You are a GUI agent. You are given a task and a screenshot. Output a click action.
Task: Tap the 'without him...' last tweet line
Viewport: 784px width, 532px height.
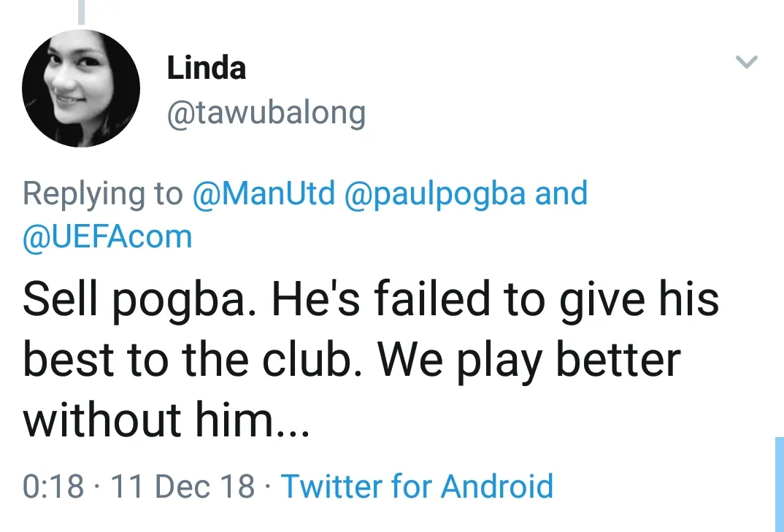(166, 420)
